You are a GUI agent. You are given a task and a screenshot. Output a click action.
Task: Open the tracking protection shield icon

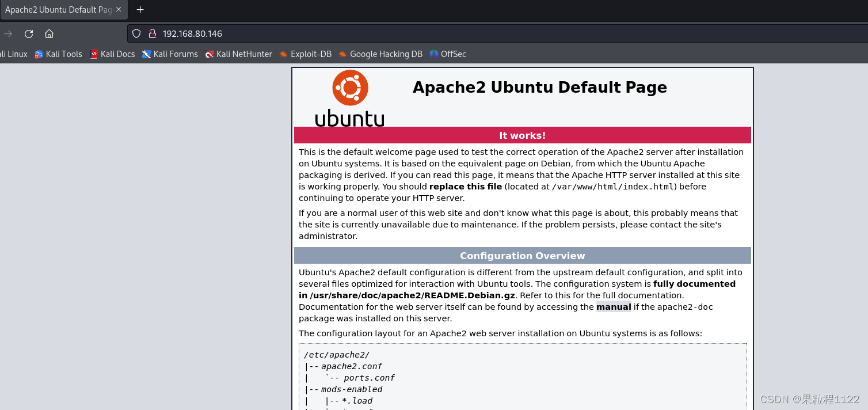pyautogui.click(x=136, y=33)
